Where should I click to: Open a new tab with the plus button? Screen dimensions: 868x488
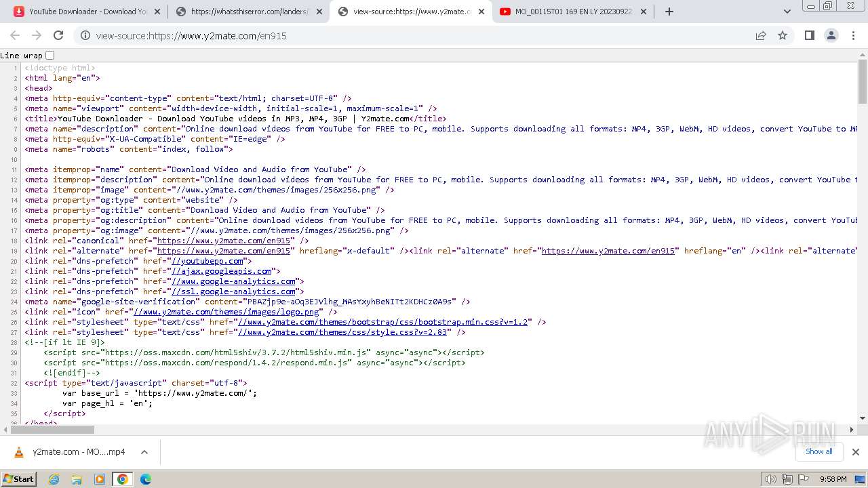click(669, 12)
